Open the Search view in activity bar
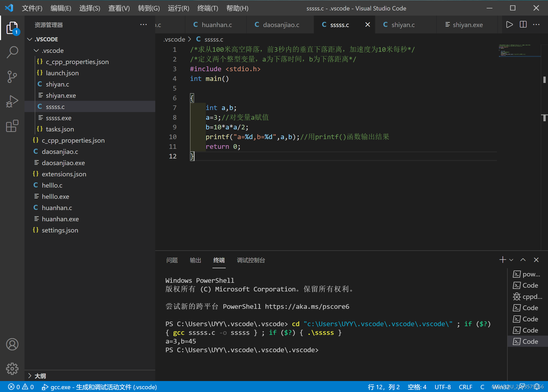The image size is (548, 392). [x=12, y=52]
